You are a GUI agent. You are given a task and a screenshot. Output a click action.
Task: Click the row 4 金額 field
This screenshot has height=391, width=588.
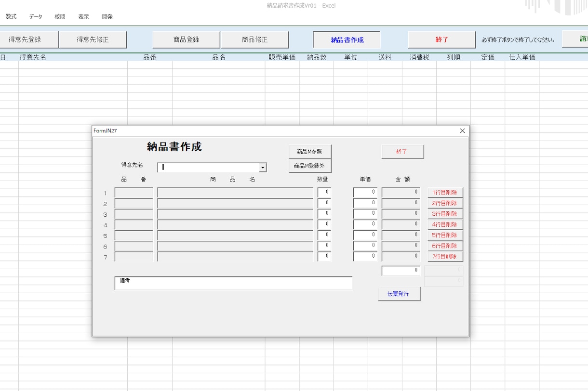point(401,225)
